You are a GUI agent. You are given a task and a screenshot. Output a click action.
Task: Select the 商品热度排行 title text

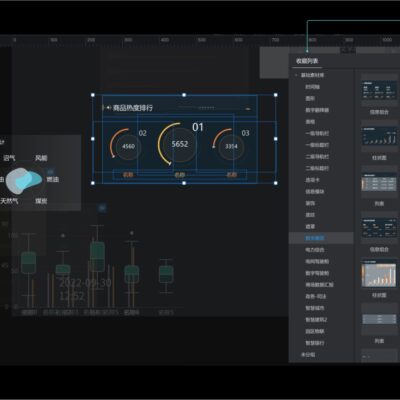point(133,108)
